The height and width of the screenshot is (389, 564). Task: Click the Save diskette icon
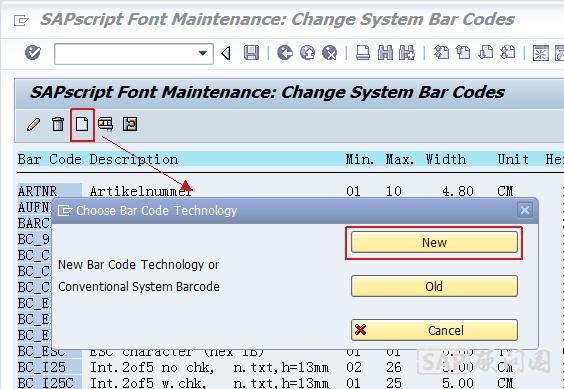coord(251,53)
